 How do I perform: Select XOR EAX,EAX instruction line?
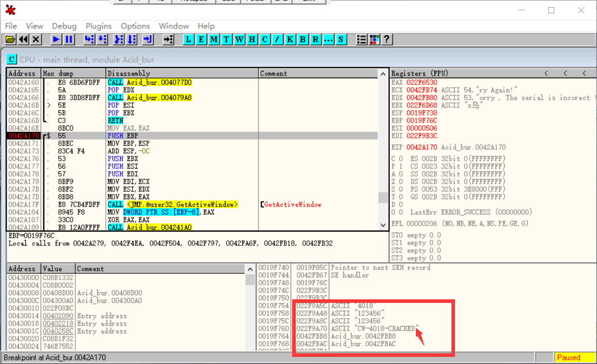click(192, 219)
